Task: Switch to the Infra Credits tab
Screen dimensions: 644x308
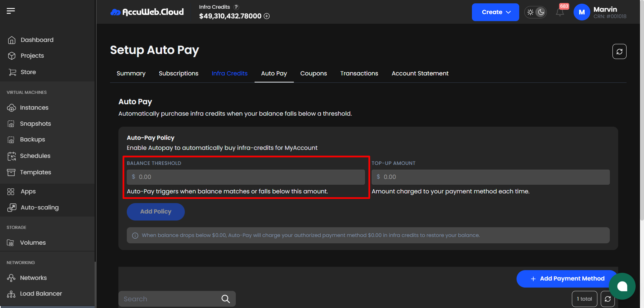Action: pos(229,73)
